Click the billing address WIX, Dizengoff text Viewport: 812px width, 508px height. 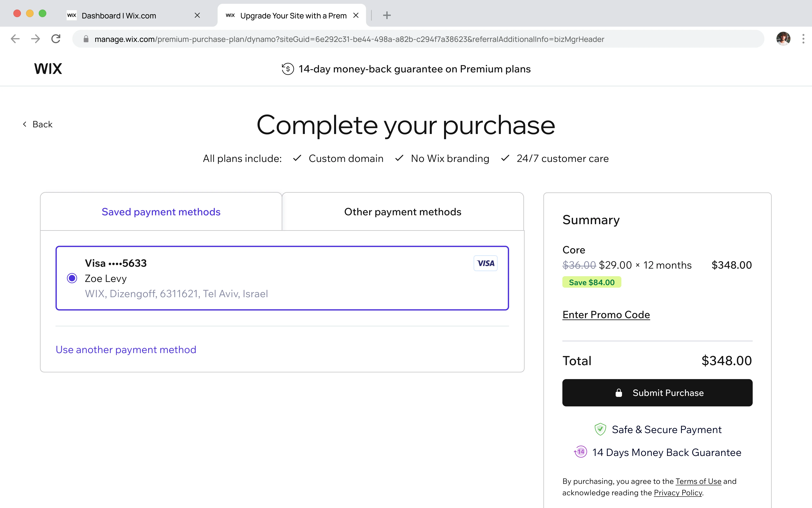tap(177, 294)
